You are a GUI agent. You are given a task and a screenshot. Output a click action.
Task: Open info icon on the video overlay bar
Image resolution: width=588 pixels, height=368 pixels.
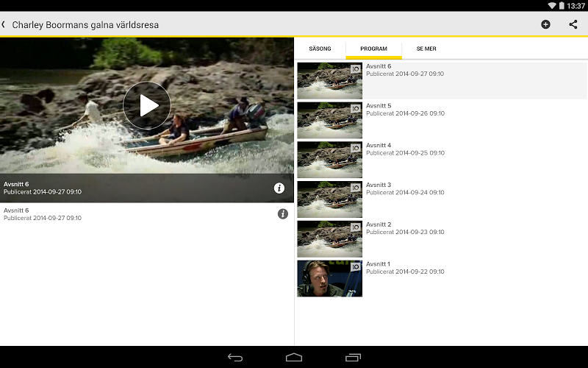click(279, 188)
